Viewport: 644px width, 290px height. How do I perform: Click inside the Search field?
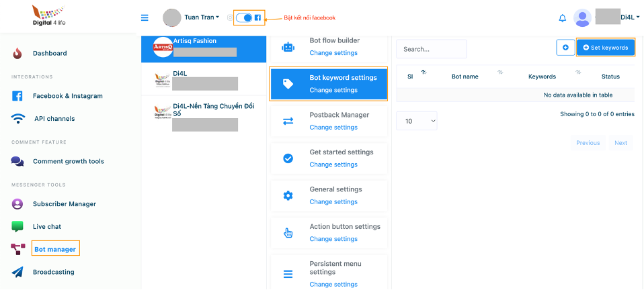pyautogui.click(x=431, y=49)
